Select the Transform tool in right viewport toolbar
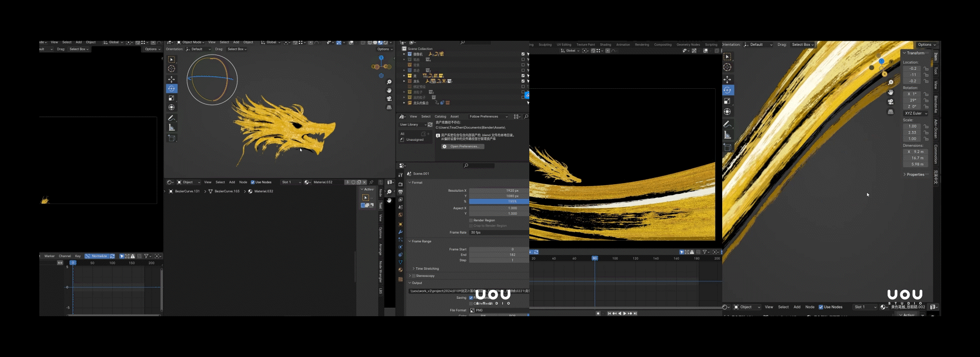 tap(727, 112)
